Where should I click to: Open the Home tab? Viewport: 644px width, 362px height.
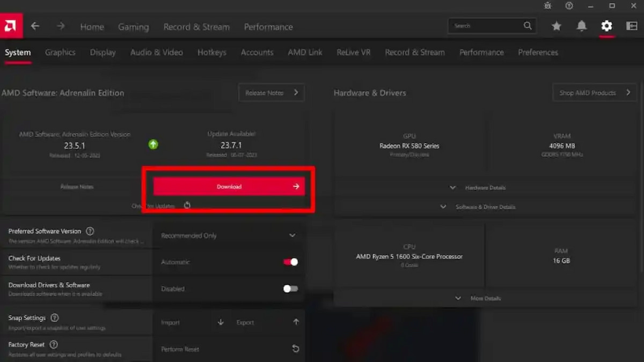[x=92, y=27]
